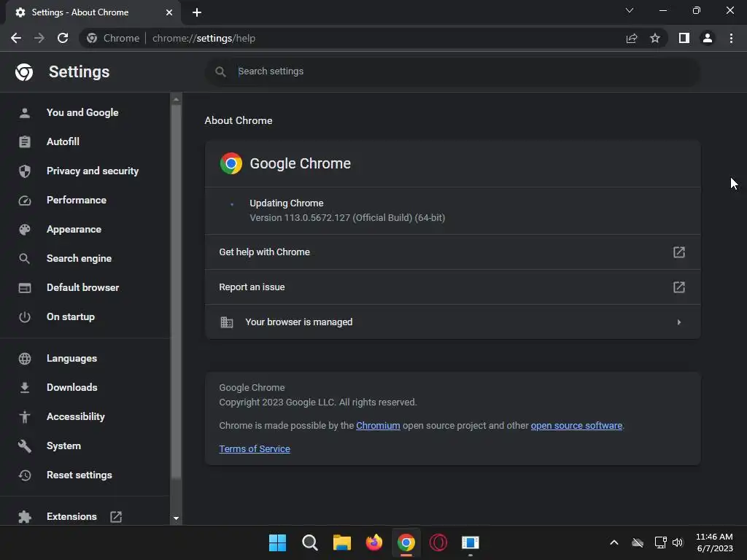Open You and Google settings
747x560 pixels.
(x=82, y=112)
